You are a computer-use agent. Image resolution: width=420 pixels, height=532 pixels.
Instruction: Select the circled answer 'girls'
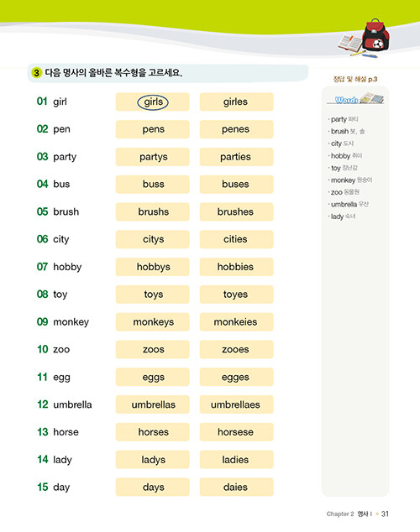pos(153,102)
